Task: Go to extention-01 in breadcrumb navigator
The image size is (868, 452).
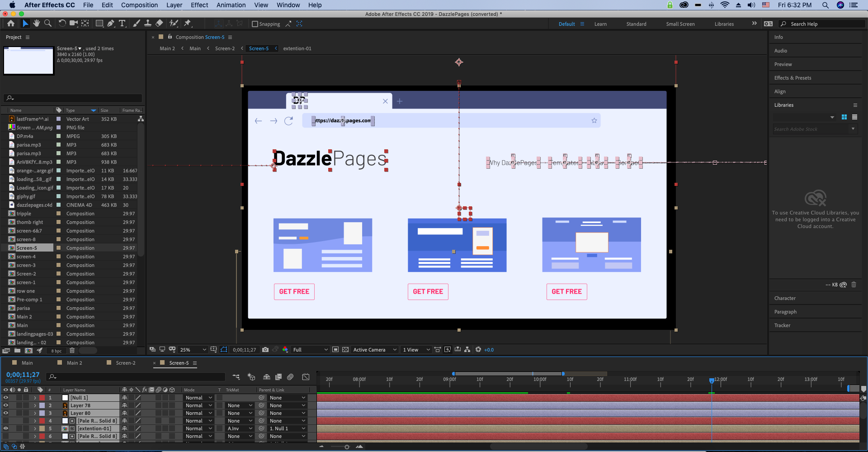Action: (297, 48)
